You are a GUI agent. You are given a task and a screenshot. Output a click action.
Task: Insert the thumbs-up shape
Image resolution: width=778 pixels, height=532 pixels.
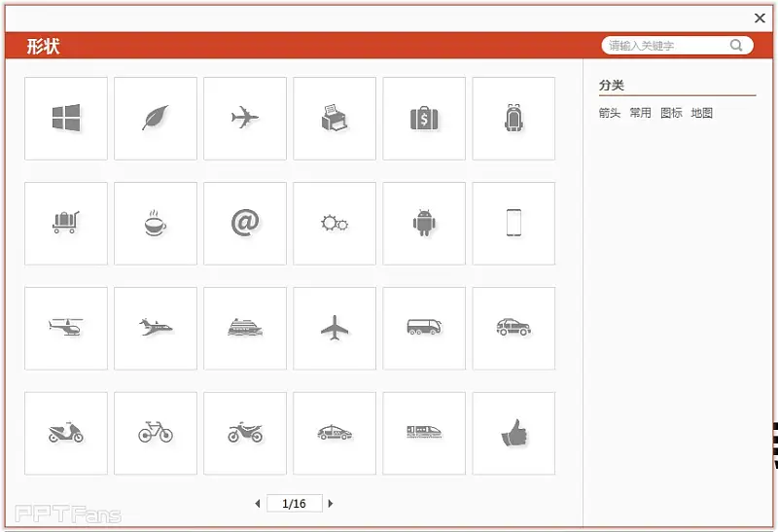[513, 434]
